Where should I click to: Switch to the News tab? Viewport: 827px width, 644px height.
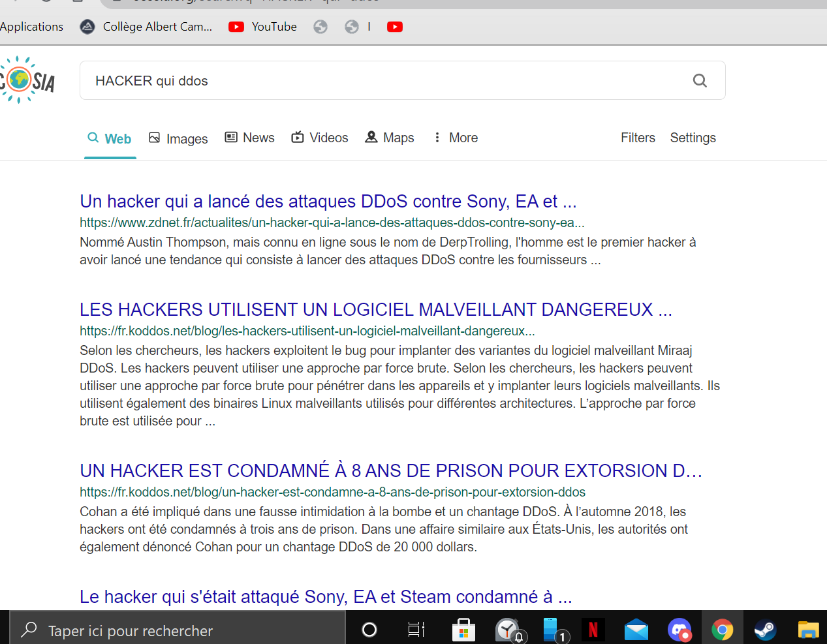coord(250,138)
